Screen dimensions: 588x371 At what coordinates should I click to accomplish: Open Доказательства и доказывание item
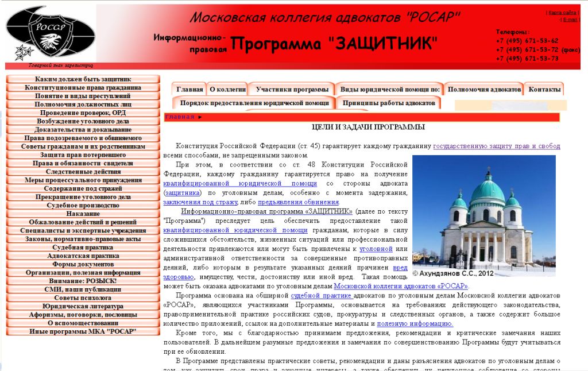tap(83, 129)
